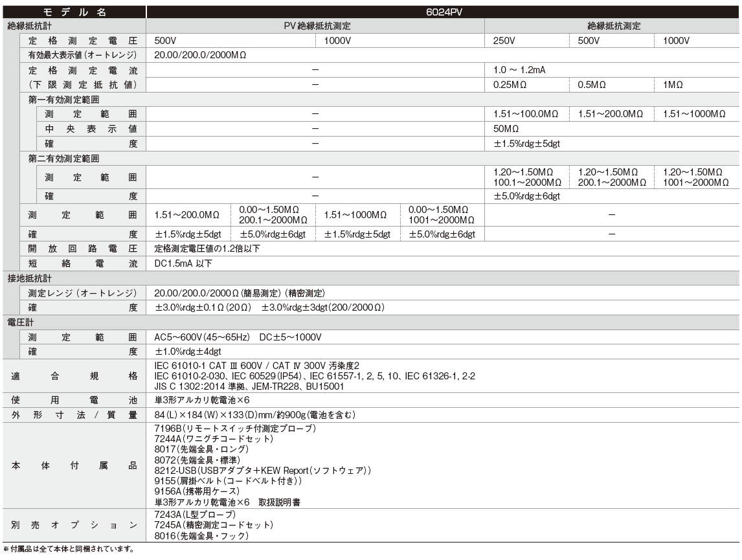Click the 6024PV model name header

tap(444, 12)
